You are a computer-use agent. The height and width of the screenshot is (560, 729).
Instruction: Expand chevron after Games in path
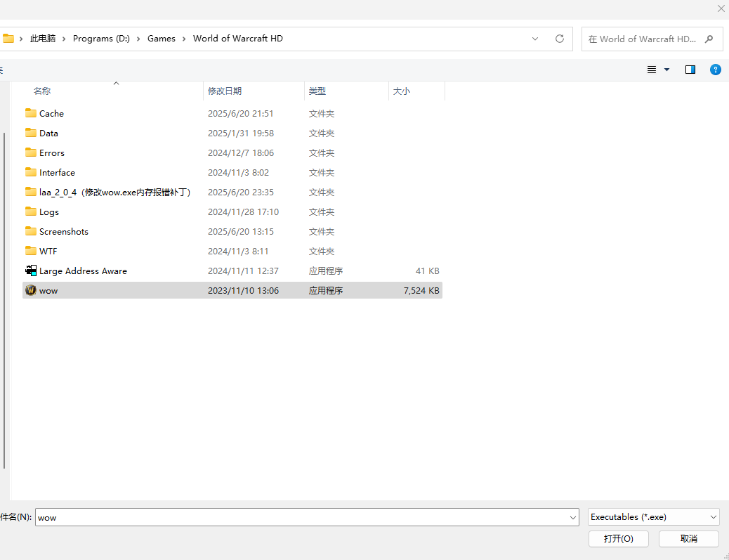(x=184, y=39)
